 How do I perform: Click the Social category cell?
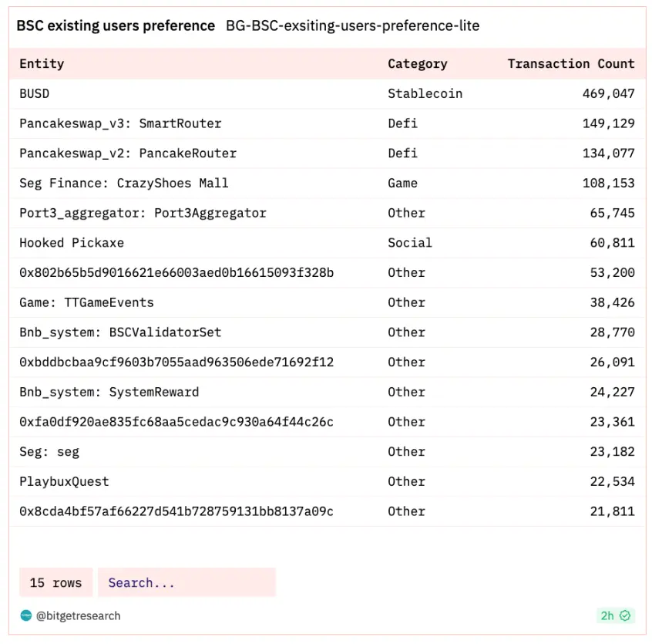click(410, 243)
